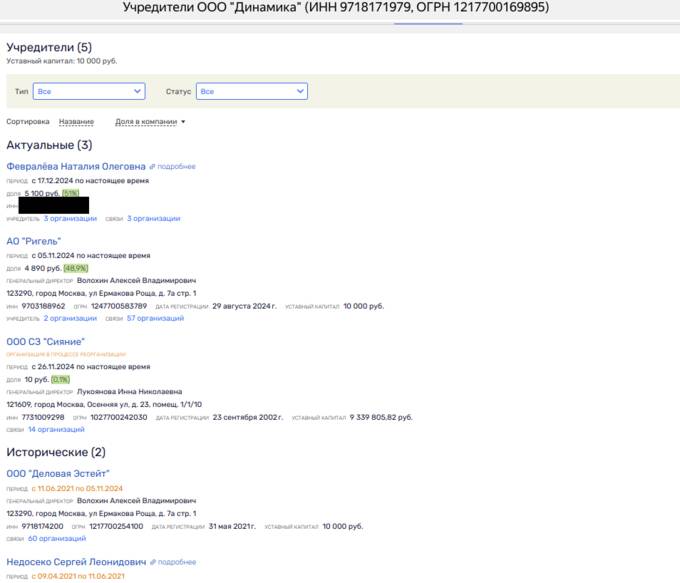Image resolution: width=680 pixels, height=583 pixels.
Task: View Деловая Эстейт's 60 организаций connections
Action: [x=57, y=538]
